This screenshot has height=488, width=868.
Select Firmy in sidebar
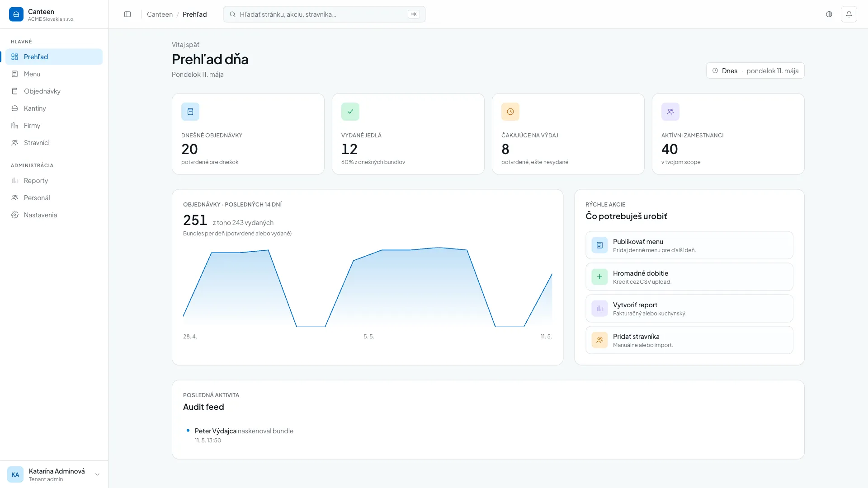point(54,126)
